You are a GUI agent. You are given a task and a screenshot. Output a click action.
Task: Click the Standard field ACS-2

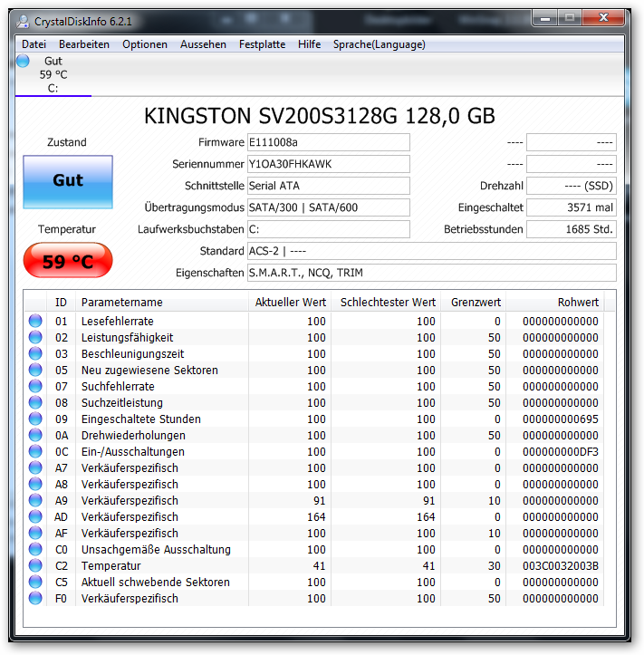tap(432, 251)
